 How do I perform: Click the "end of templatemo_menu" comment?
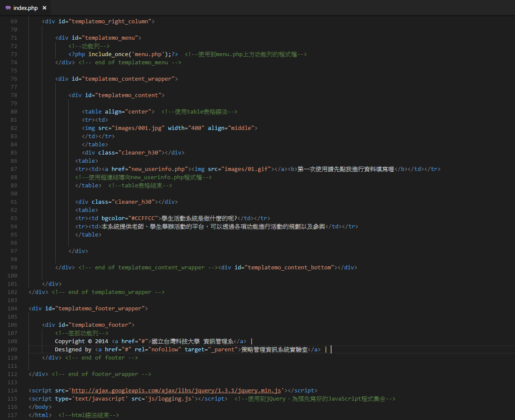pos(130,63)
